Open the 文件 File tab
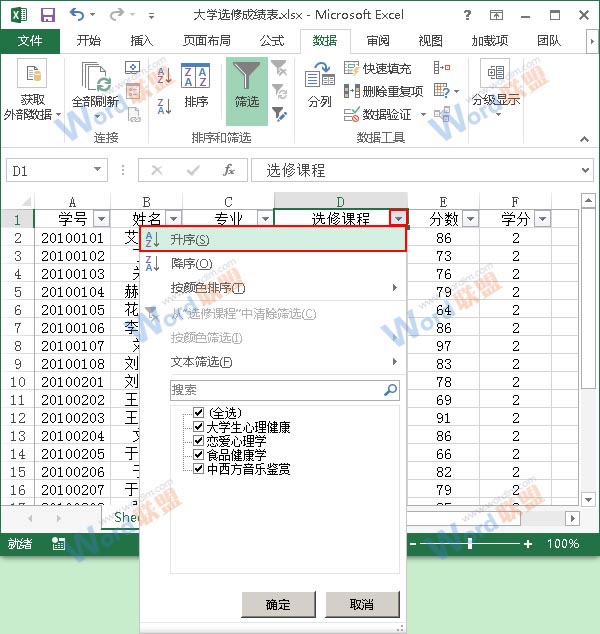The image size is (600, 634). (x=30, y=41)
